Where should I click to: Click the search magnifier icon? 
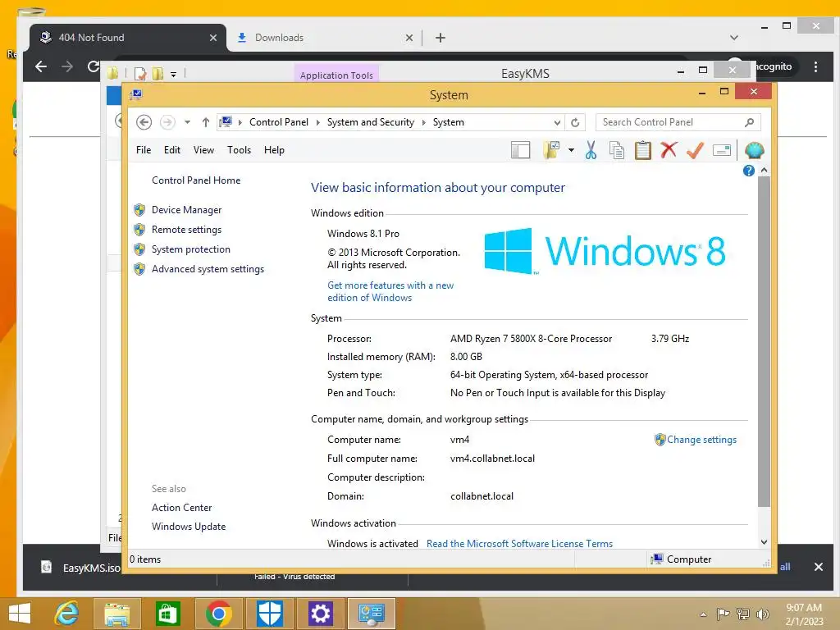pos(750,123)
